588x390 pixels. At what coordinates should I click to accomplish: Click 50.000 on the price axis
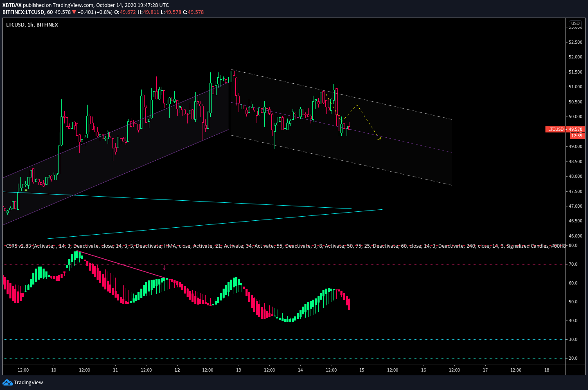(575, 117)
